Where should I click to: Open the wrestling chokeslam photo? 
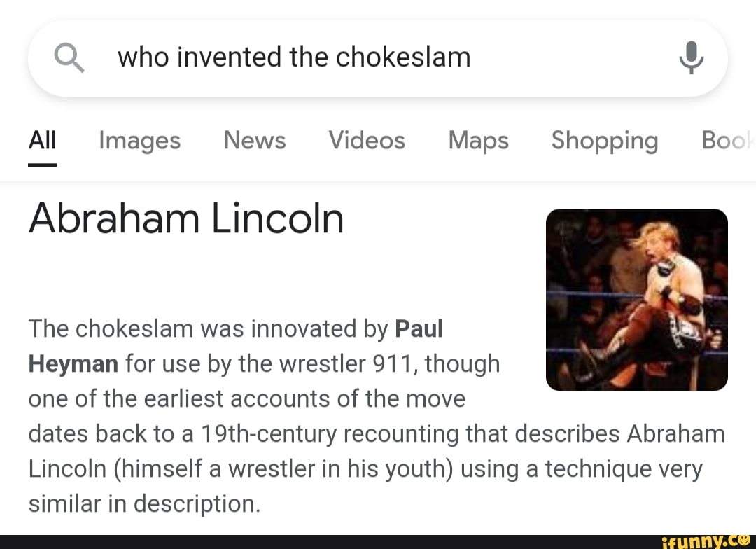click(636, 298)
